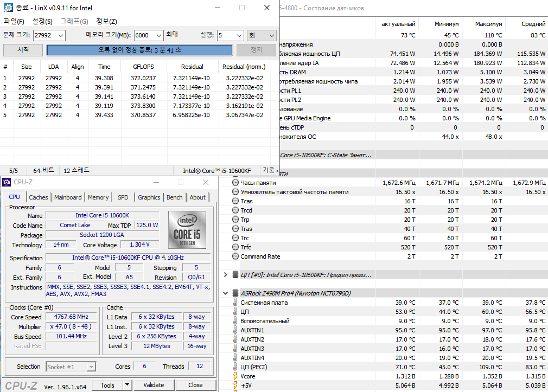The height and width of the screenshot is (392, 548).
Task: Expand the ЦП [#0] Предел произ sensor group
Action: pos(225,274)
